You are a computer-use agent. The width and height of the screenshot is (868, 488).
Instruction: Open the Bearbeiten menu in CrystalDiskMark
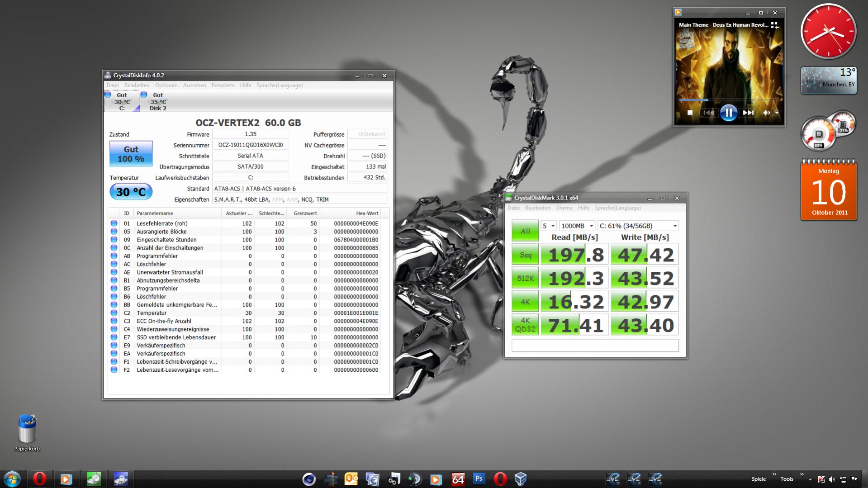coord(538,208)
